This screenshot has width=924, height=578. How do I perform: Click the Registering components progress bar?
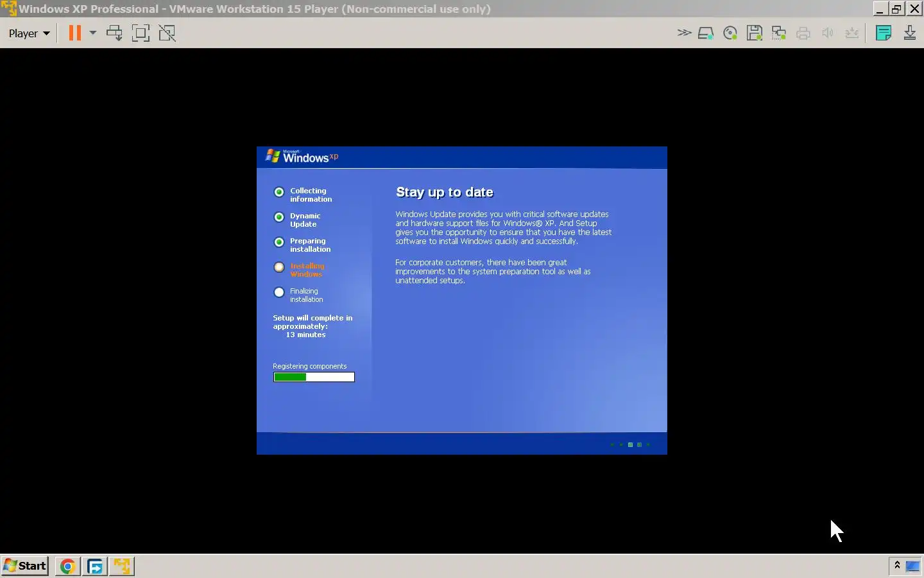(x=314, y=377)
